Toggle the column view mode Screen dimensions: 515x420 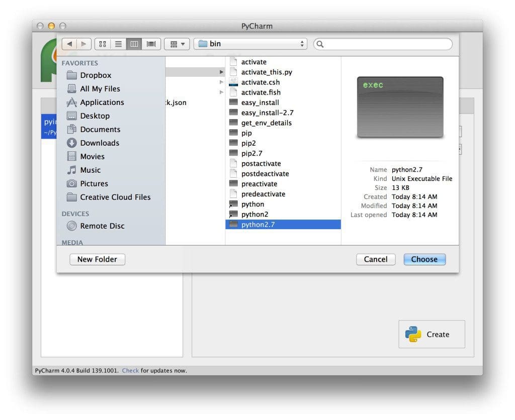point(134,44)
